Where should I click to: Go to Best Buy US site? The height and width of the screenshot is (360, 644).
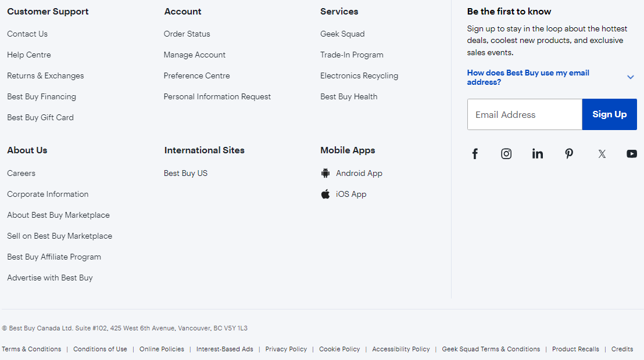click(x=185, y=173)
